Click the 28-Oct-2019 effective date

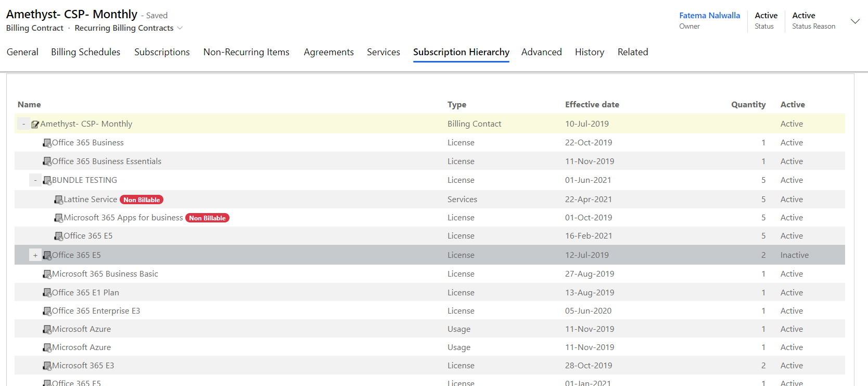point(589,366)
